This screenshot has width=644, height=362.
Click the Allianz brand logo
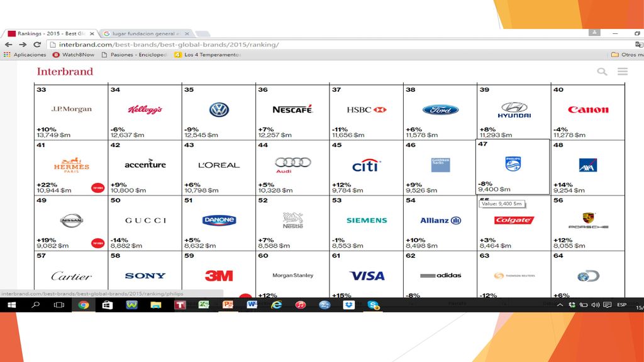tap(440, 221)
